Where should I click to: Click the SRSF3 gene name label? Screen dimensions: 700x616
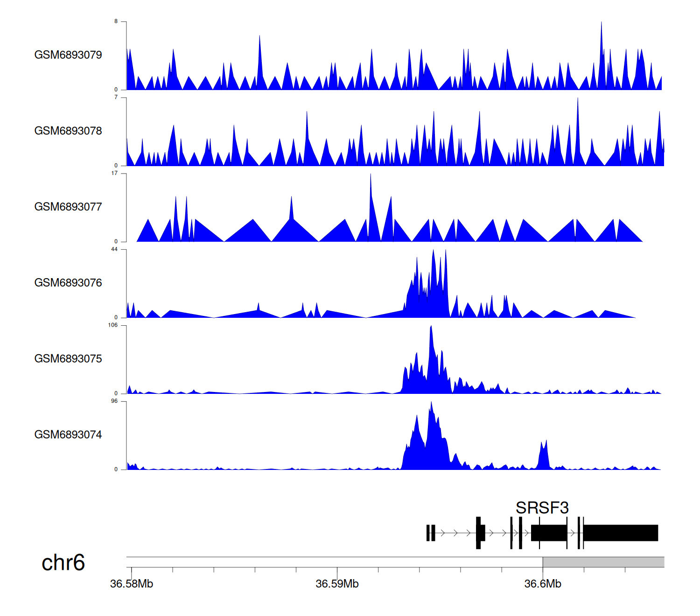point(542,508)
